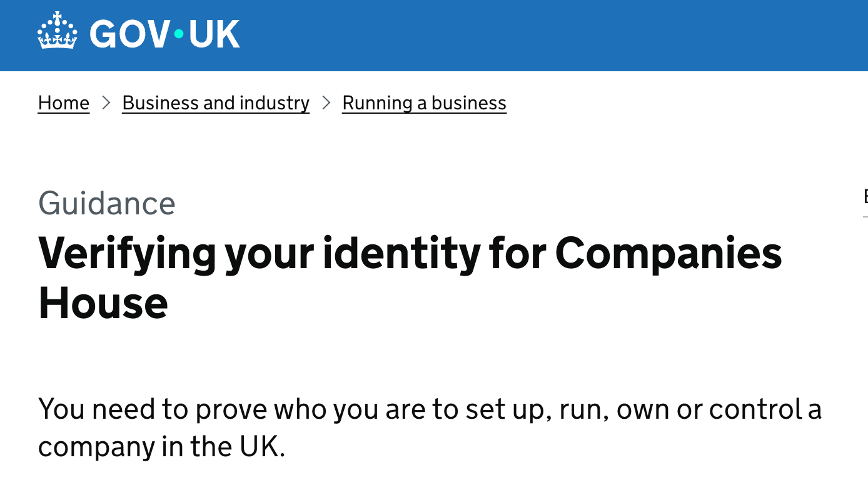Click the "GOV" letters in header logo

coord(129,33)
